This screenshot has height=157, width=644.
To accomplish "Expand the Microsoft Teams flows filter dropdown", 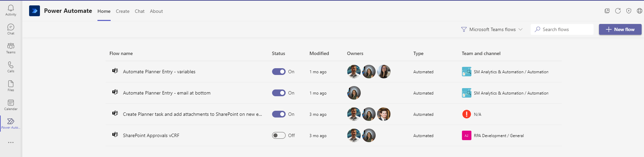I will pos(492,29).
